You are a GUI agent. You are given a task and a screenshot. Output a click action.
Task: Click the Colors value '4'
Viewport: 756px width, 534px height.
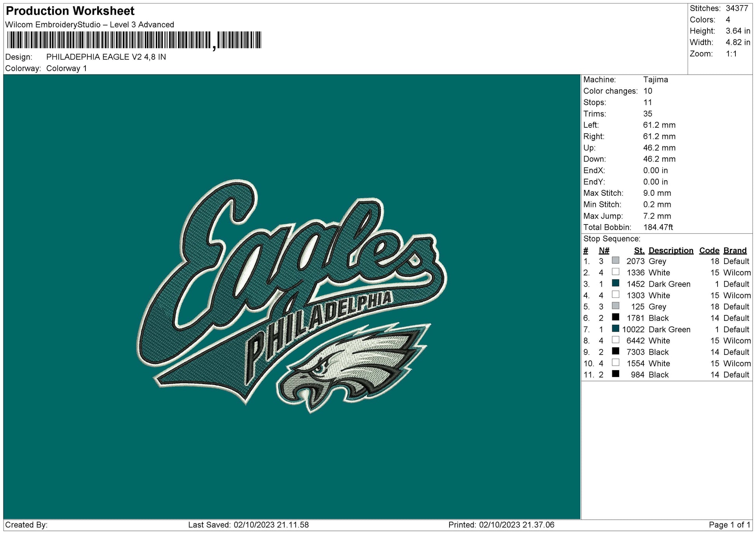click(x=728, y=19)
